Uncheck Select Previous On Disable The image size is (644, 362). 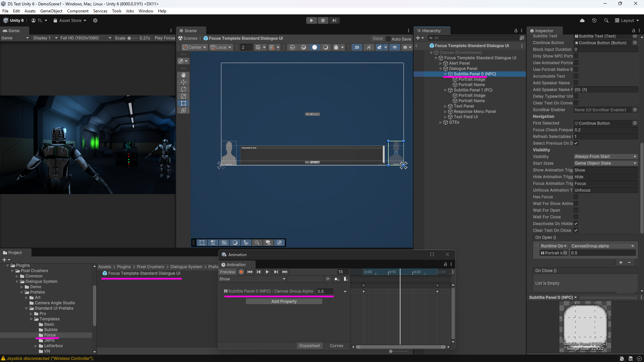(576, 143)
